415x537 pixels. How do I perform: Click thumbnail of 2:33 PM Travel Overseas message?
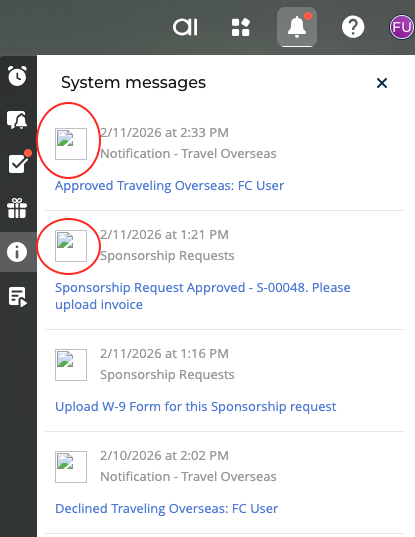(71, 144)
